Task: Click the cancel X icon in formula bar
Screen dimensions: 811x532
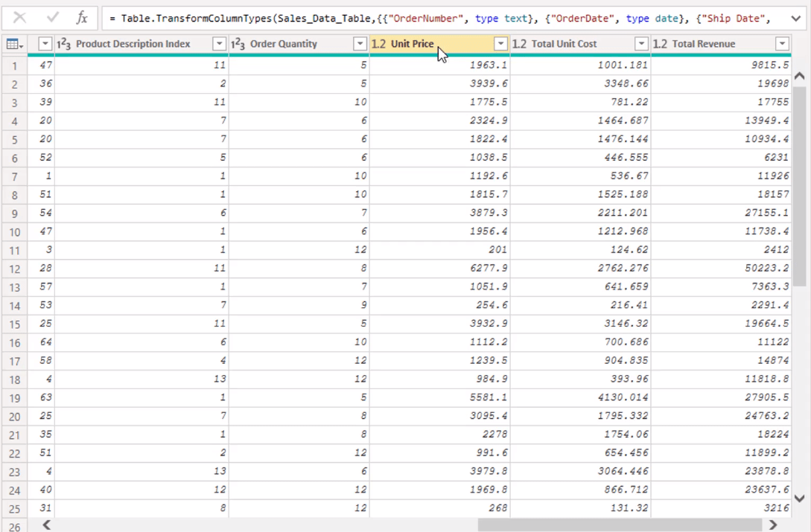Action: pyautogui.click(x=19, y=18)
